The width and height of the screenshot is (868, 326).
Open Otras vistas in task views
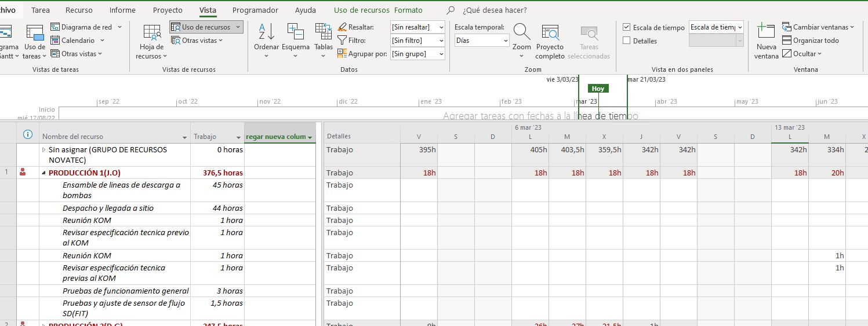pyautogui.click(x=77, y=53)
